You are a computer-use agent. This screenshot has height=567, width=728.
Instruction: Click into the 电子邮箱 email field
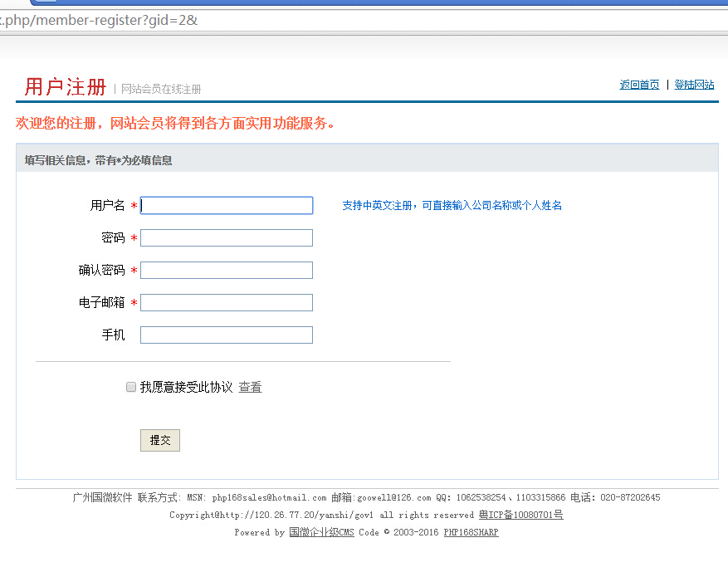(226, 302)
